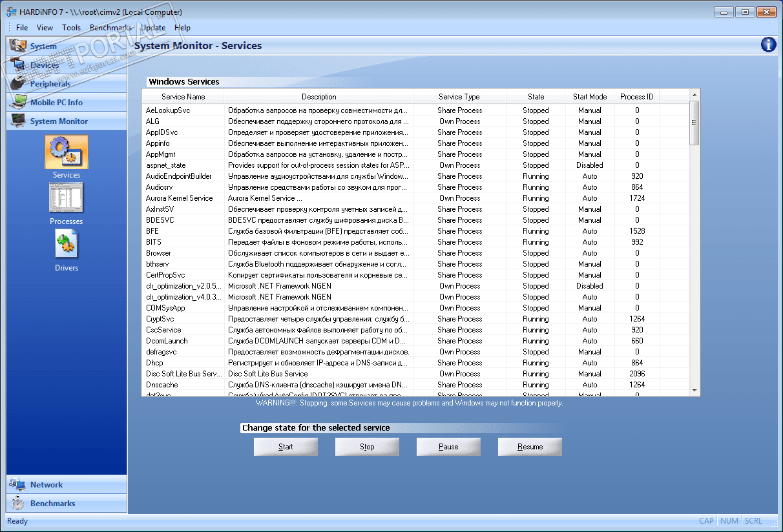Select the Aurora Kernel Service row

click(415, 198)
